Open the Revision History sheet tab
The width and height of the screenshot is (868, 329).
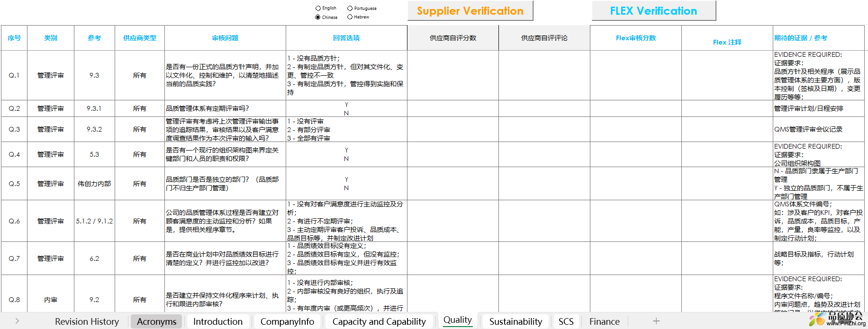(x=87, y=321)
